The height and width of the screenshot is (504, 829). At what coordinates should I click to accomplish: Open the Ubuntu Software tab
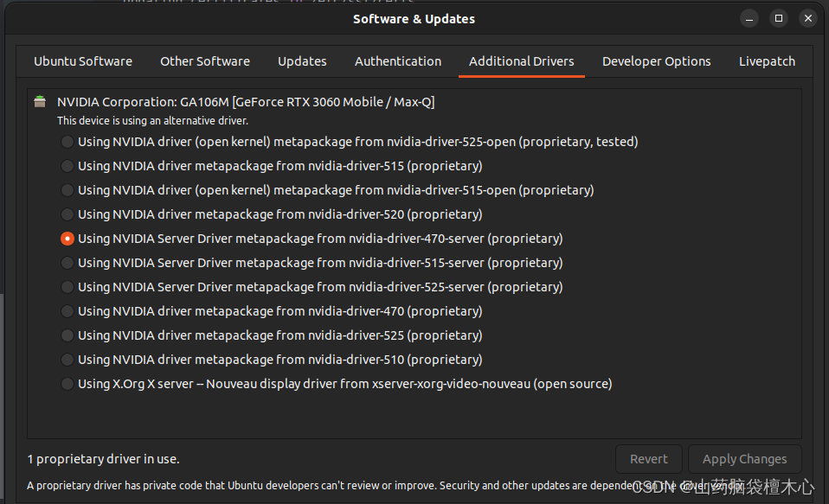[83, 61]
